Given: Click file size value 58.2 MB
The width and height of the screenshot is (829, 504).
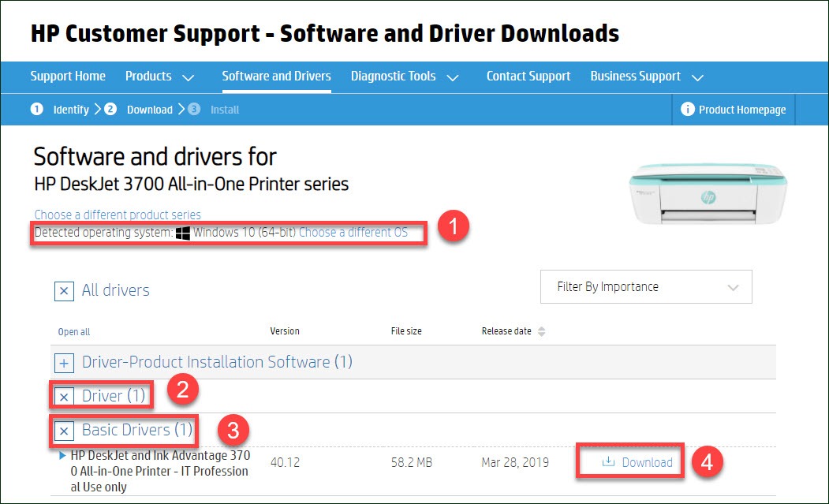Looking at the screenshot, I should (x=411, y=462).
